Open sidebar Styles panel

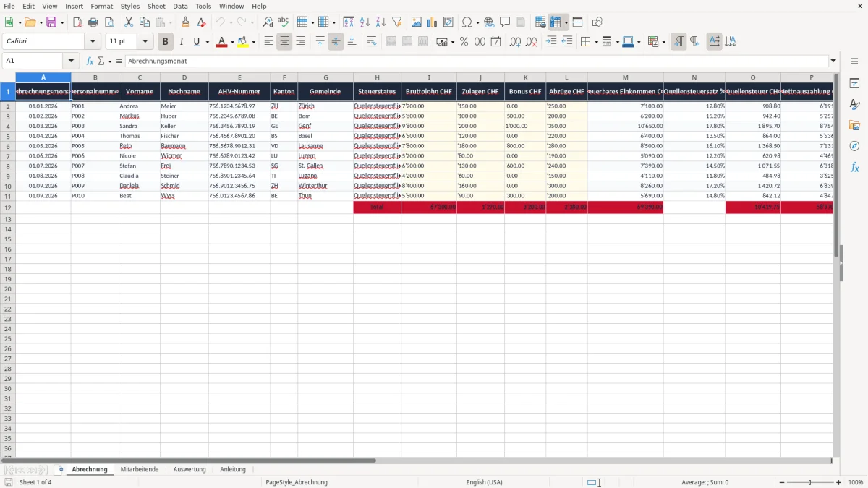click(x=854, y=105)
